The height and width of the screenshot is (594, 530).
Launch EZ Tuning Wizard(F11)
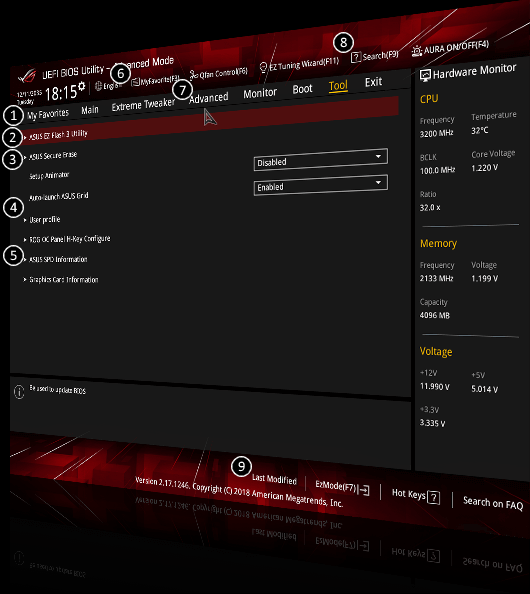coord(299,65)
